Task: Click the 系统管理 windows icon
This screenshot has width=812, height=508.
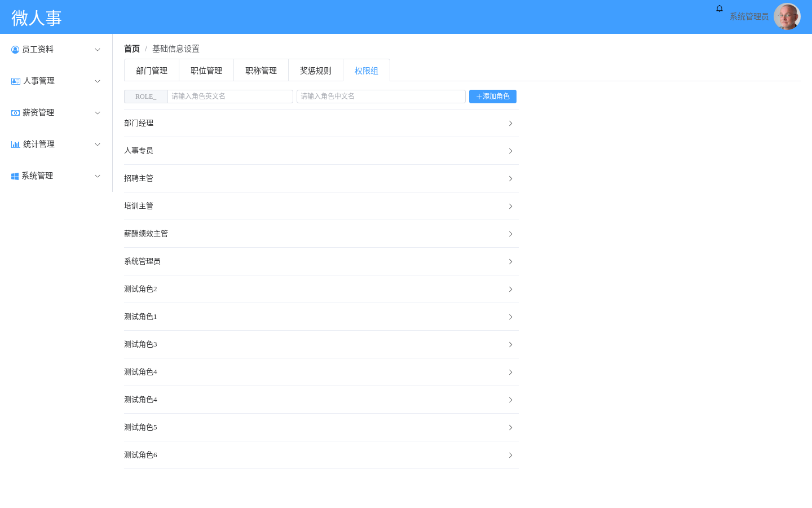Action: (x=15, y=176)
